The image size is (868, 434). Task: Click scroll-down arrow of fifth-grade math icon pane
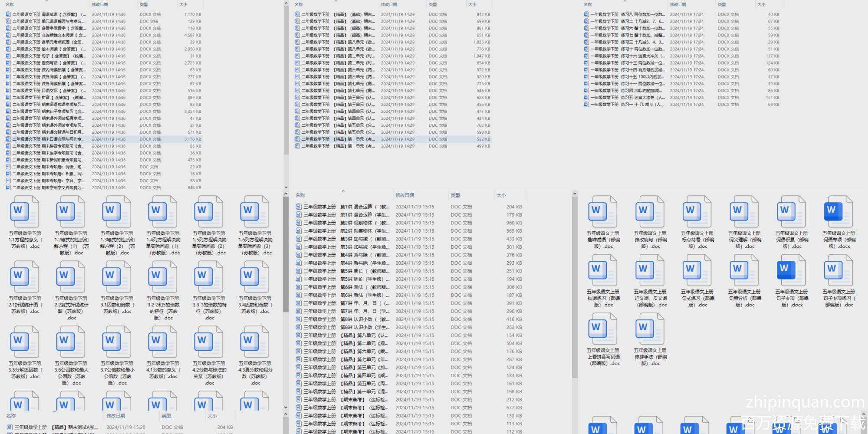click(x=286, y=408)
